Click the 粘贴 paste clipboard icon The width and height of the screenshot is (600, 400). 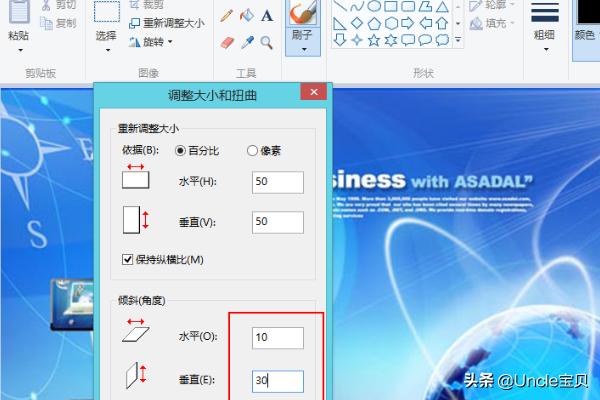[x=20, y=12]
